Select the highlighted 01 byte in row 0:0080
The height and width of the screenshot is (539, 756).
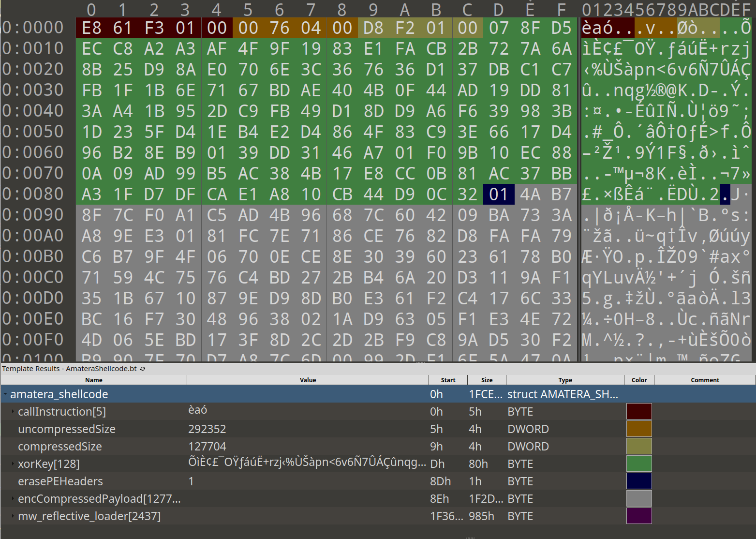click(499, 195)
